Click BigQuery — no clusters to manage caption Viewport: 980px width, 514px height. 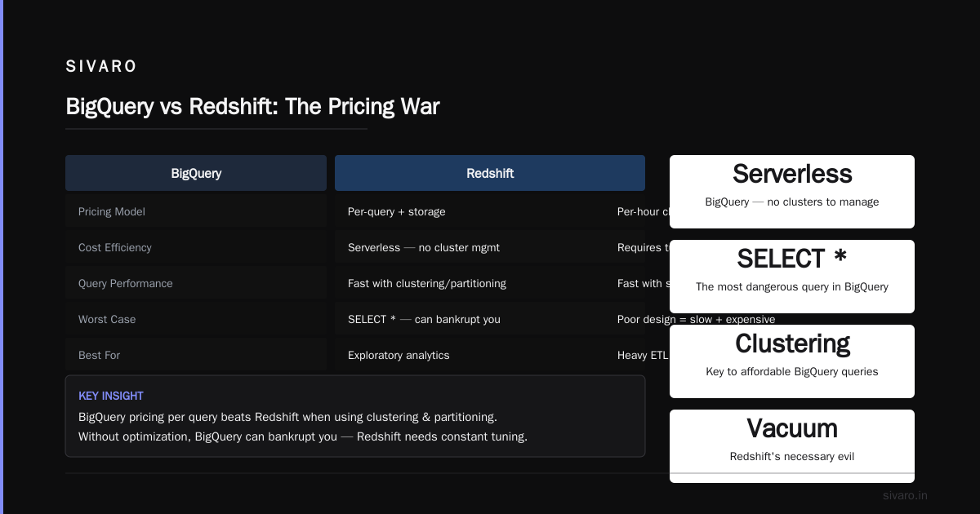[x=792, y=202]
